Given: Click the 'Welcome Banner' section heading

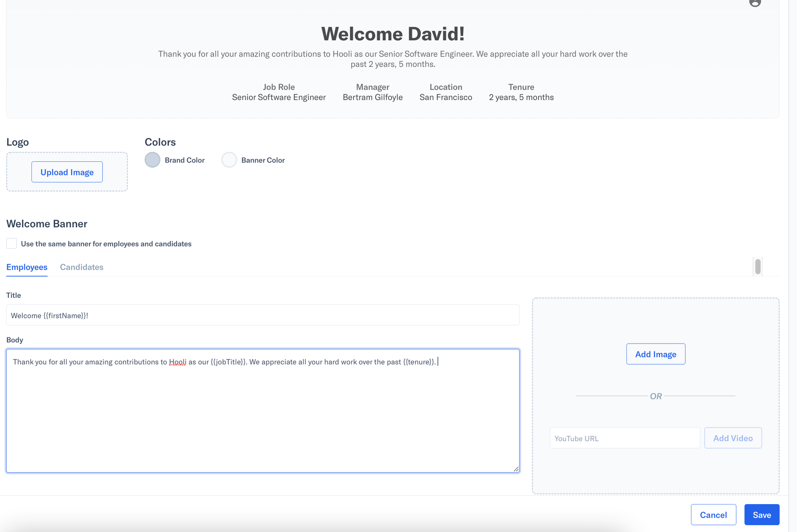Looking at the screenshot, I should pos(47,224).
